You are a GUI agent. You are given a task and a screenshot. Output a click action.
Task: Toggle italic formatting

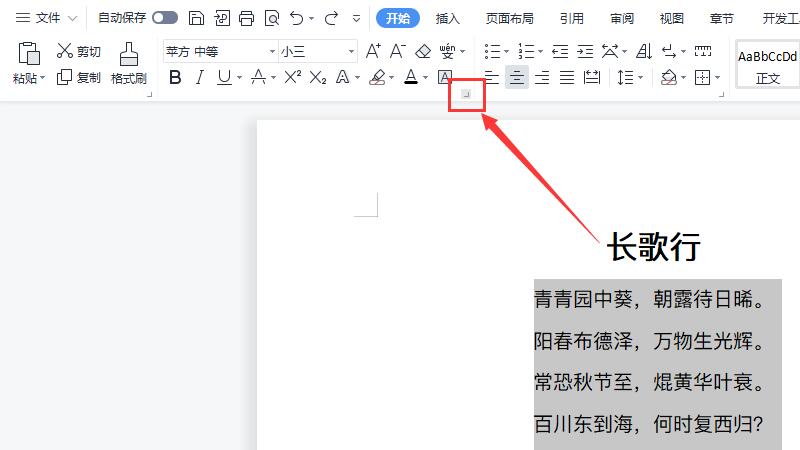(x=199, y=77)
